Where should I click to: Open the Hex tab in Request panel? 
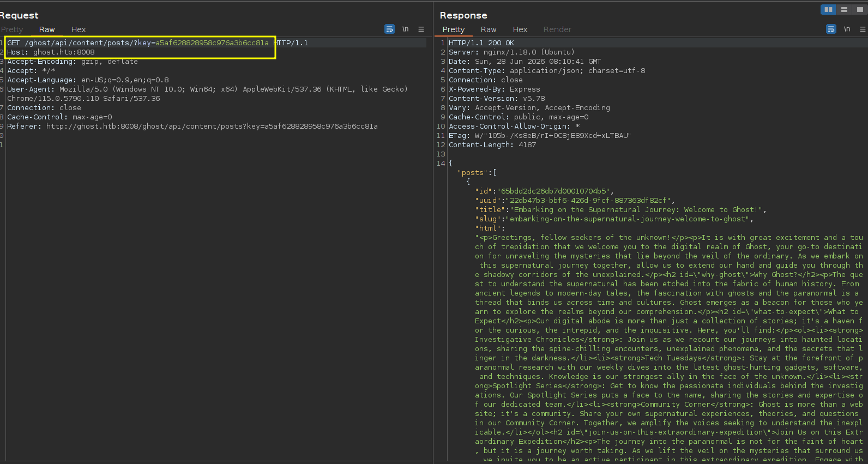tap(79, 29)
